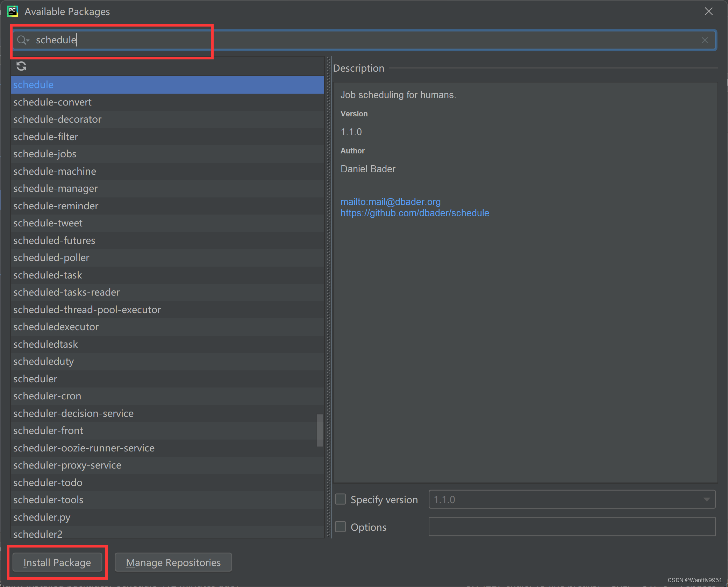Click the refresh packages list icon
Viewport: 728px width, 587px height.
(21, 66)
